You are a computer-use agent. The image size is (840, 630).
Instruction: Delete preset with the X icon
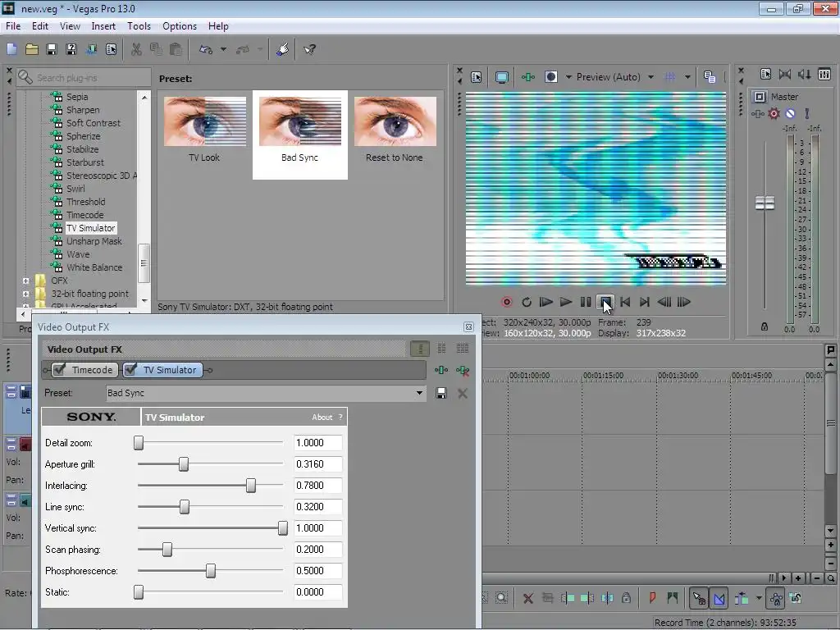pyautogui.click(x=463, y=393)
